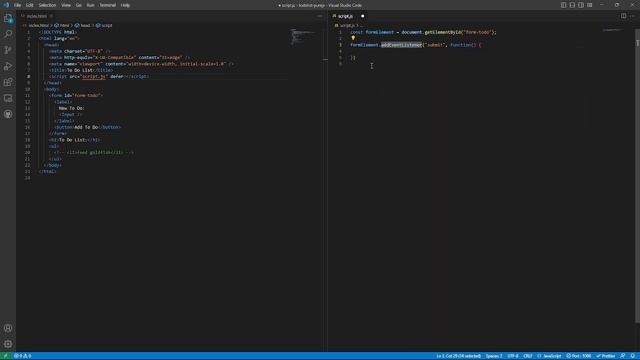Open the Explorer view in activity bar
The height and width of the screenshot is (360, 640).
8,18
